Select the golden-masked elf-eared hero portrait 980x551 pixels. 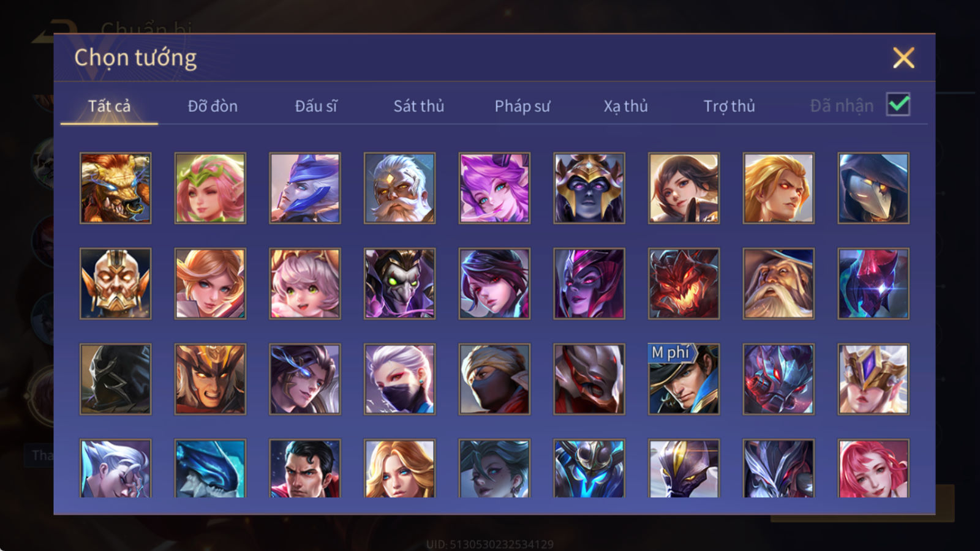115,283
